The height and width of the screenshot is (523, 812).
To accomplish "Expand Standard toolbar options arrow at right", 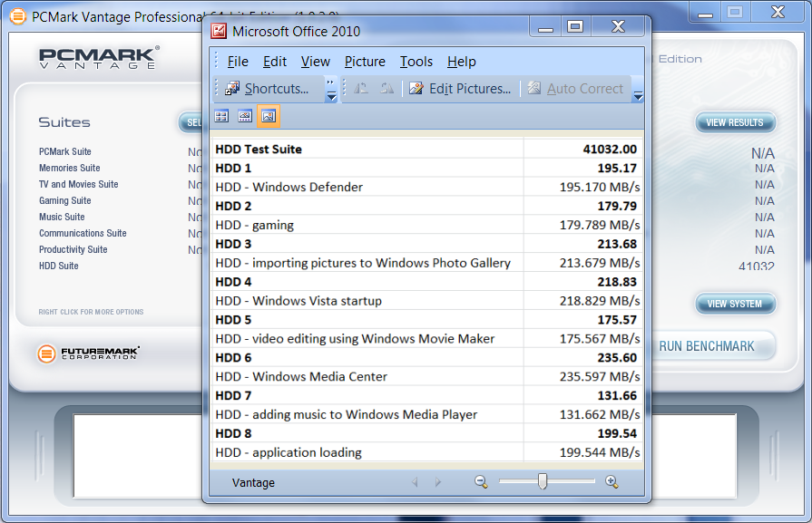I will tap(638, 89).
